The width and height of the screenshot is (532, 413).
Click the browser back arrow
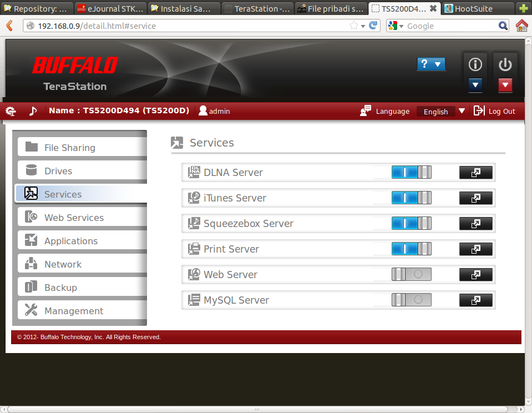coord(9,26)
